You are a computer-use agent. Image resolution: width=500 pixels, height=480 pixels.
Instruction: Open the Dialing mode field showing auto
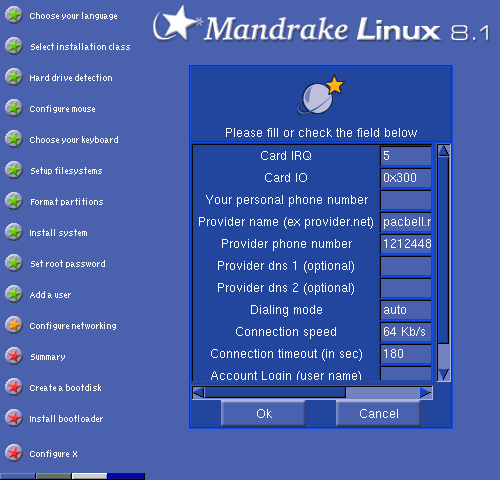(x=406, y=310)
